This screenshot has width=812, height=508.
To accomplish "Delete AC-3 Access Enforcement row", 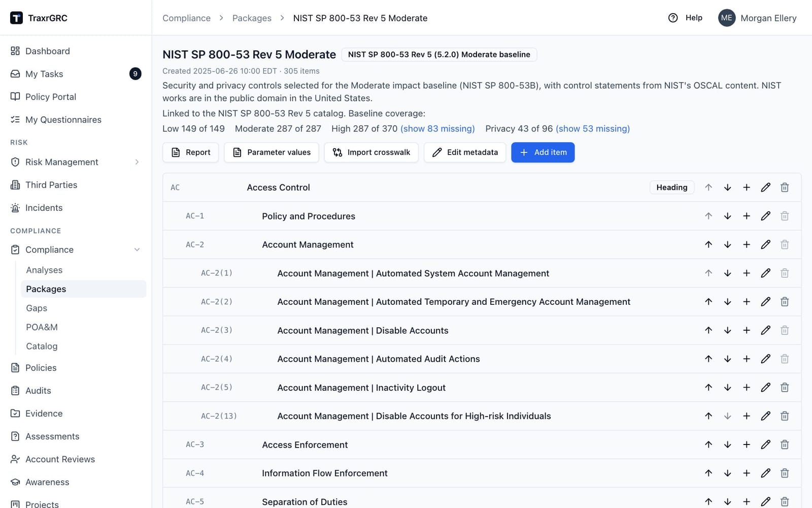I will 785,444.
